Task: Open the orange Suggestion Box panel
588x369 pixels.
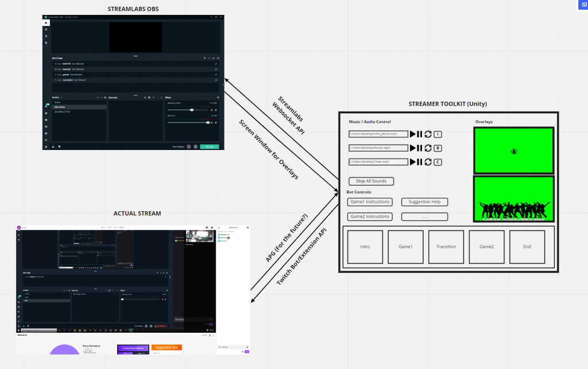Action: 167,348
